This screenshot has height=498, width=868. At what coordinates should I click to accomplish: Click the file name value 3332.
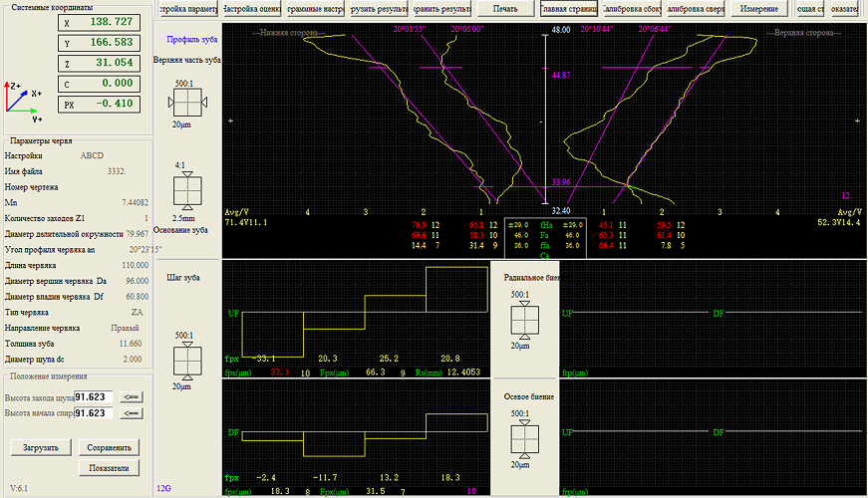pos(117,171)
